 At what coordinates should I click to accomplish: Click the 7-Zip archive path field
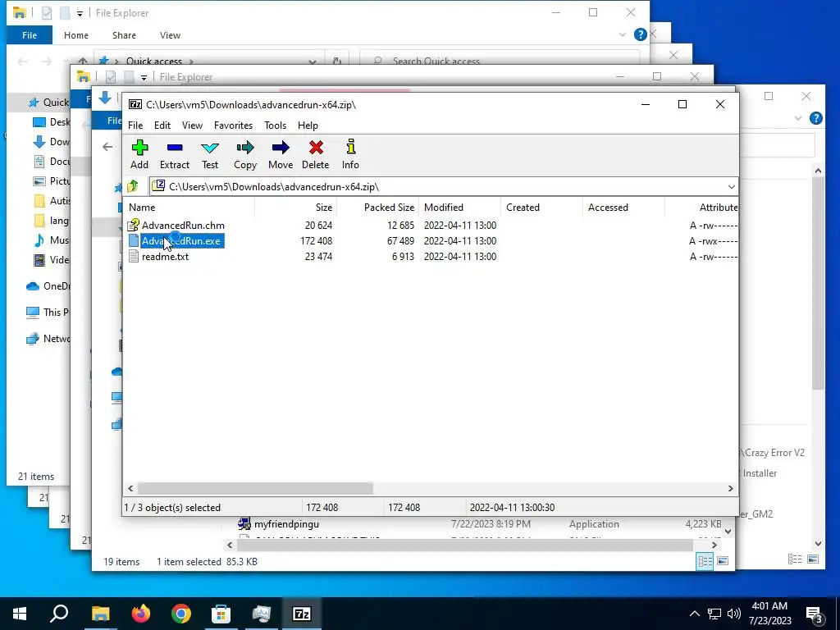point(443,186)
